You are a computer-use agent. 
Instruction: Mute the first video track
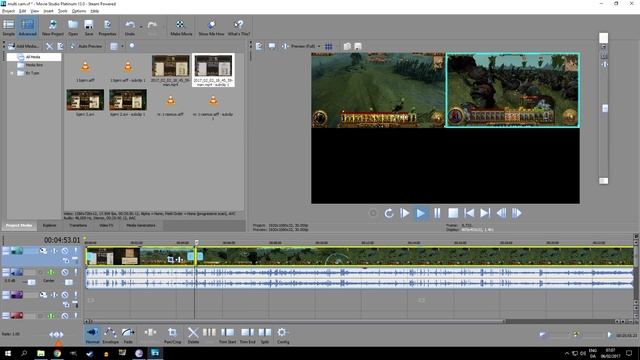(65, 251)
